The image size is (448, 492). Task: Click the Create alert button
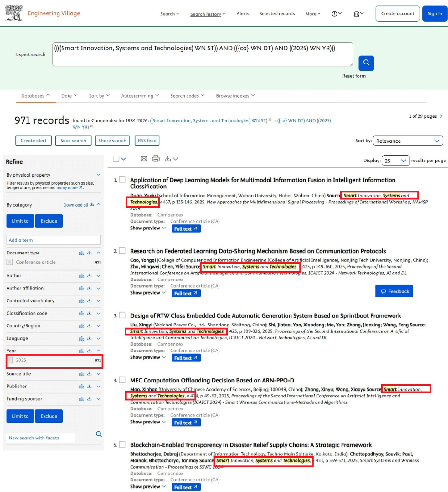pyautogui.click(x=34, y=140)
